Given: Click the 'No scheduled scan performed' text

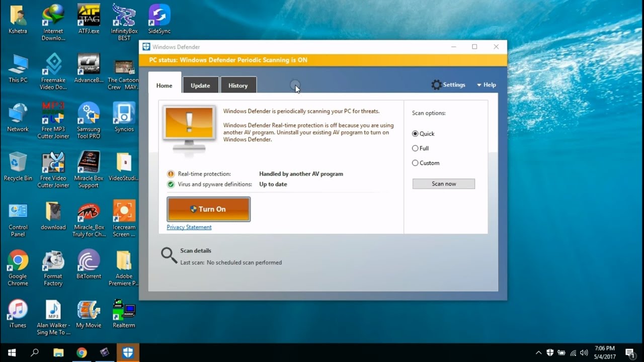Looking at the screenshot, I should [x=244, y=262].
